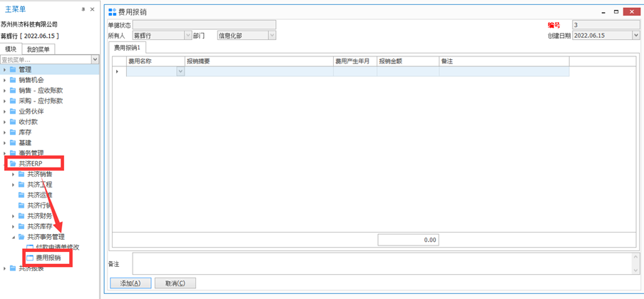The image size is (644, 299).
Task: Click the 备注 text area at bottom
Action: (x=382, y=264)
